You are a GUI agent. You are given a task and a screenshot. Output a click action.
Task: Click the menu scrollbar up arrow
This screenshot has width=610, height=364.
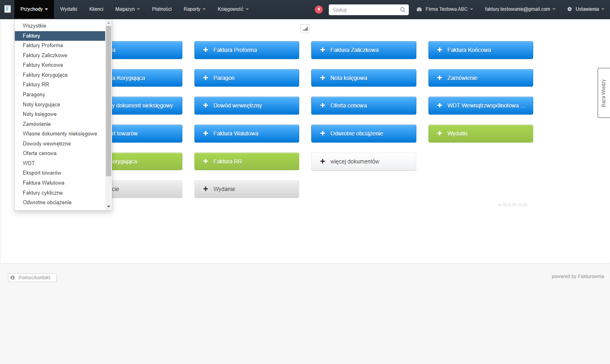point(108,23)
